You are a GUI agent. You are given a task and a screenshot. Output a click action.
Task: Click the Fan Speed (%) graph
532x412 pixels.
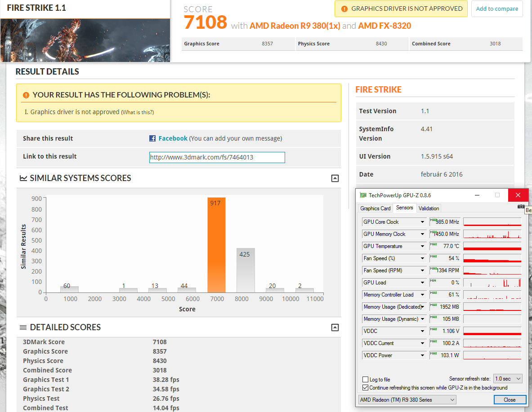pyautogui.click(x=492, y=258)
